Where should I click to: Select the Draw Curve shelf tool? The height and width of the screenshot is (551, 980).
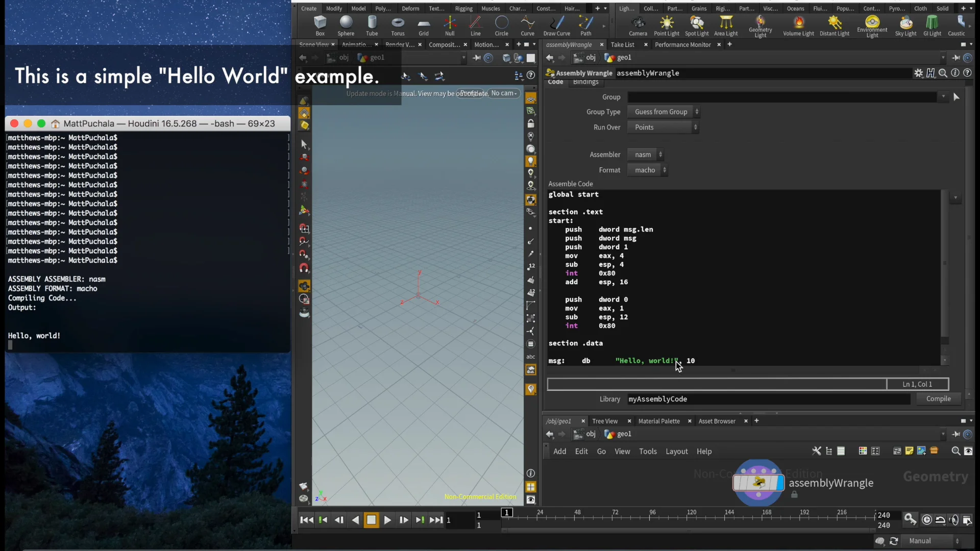point(557,26)
